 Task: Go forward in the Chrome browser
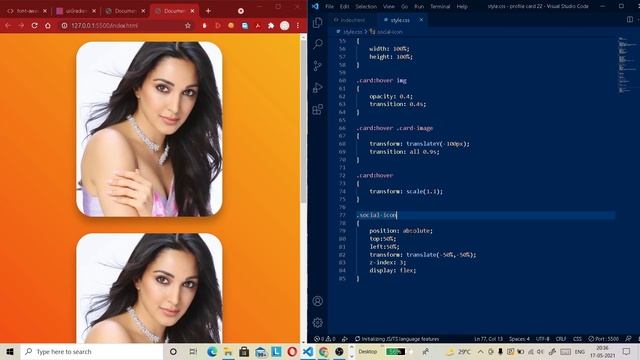pyautogui.click(x=21, y=25)
